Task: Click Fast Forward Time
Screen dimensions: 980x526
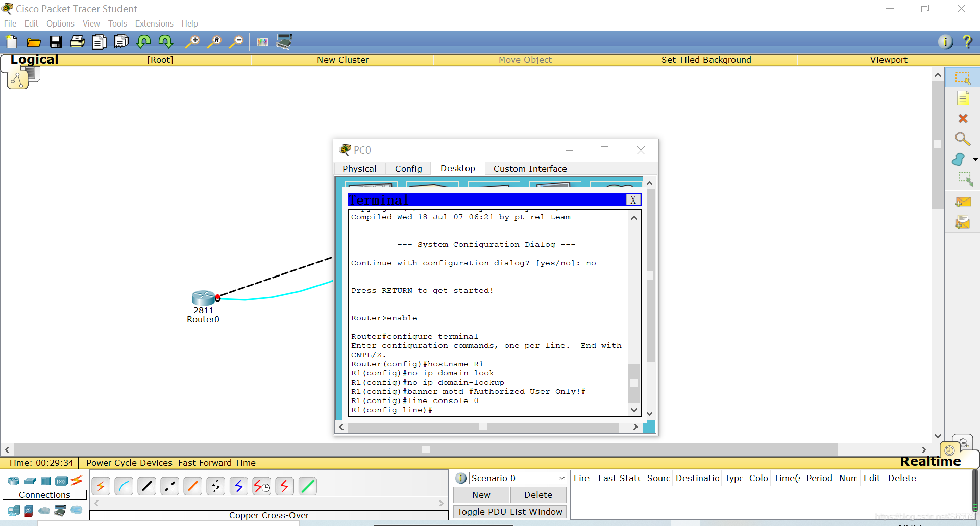Action: (x=217, y=463)
